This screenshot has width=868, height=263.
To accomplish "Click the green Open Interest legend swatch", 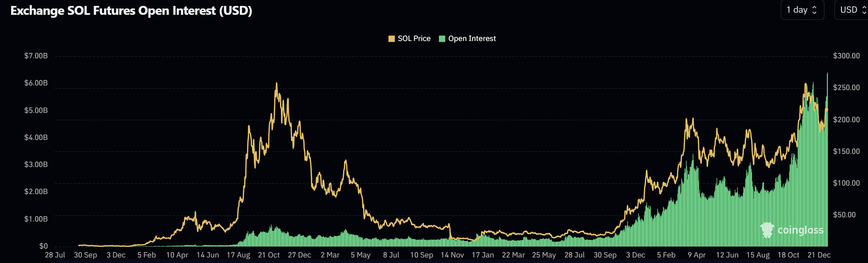I will [442, 39].
